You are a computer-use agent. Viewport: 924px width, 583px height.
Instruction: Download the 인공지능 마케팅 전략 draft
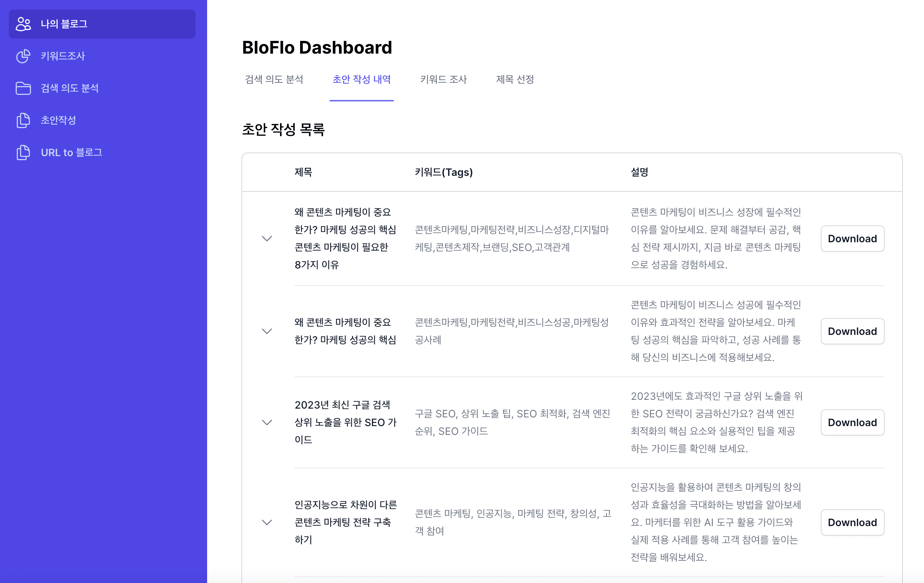pos(852,522)
